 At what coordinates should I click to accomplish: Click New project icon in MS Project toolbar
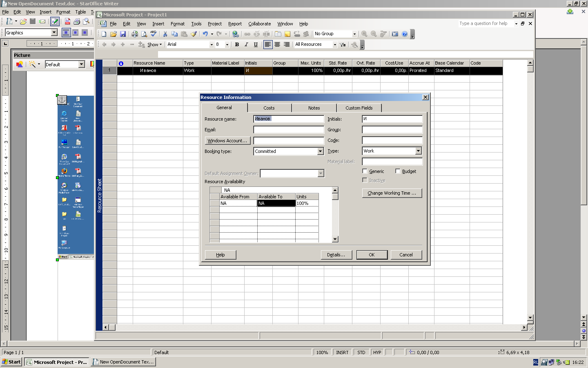104,34
